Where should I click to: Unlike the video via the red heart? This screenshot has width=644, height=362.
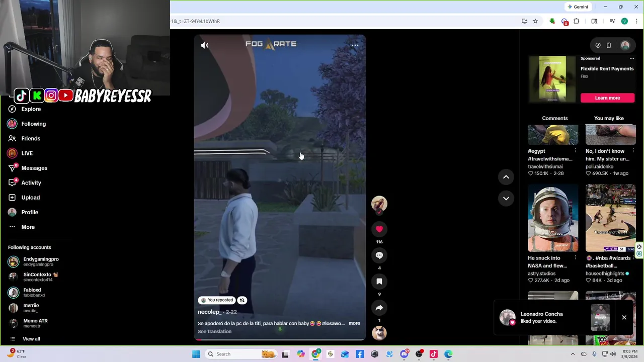pos(379,229)
